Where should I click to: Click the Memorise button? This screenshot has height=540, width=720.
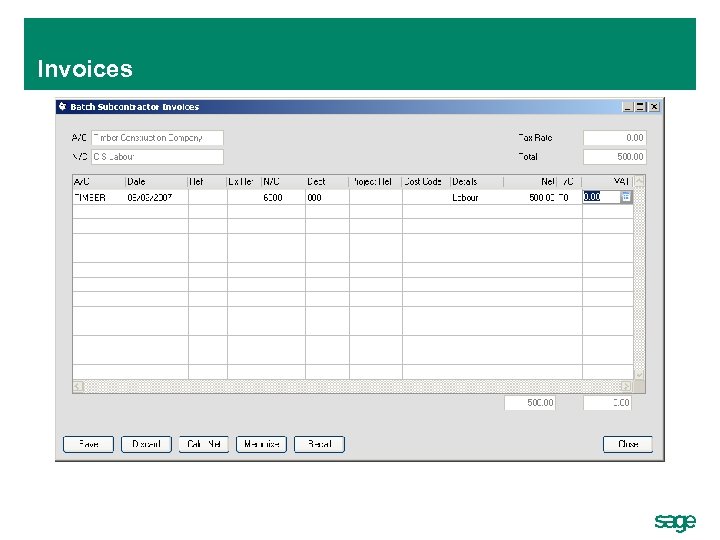point(261,444)
